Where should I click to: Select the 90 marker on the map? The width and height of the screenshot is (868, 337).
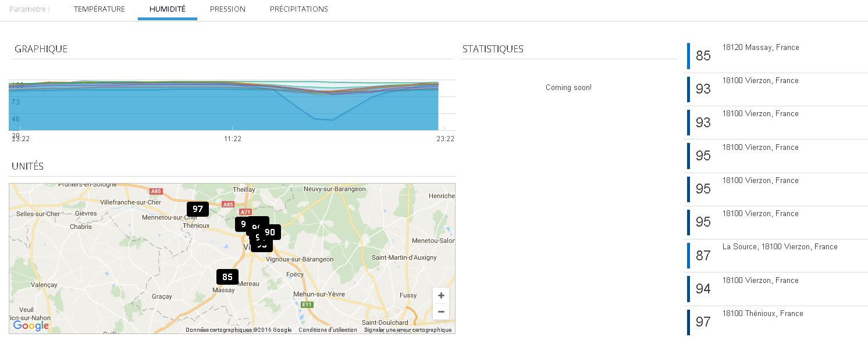271,232
